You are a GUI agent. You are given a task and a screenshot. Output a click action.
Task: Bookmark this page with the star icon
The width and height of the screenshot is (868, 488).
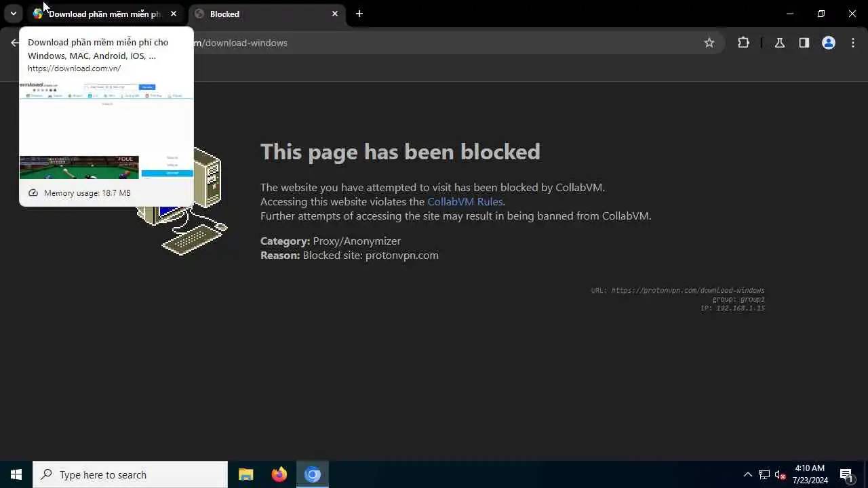[709, 43]
